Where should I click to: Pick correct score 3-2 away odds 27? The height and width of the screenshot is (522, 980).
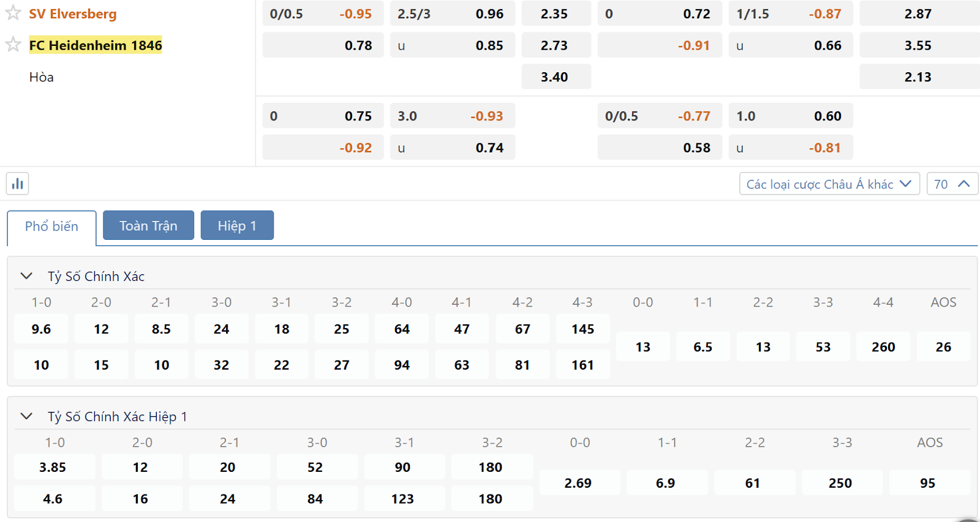tap(342, 365)
